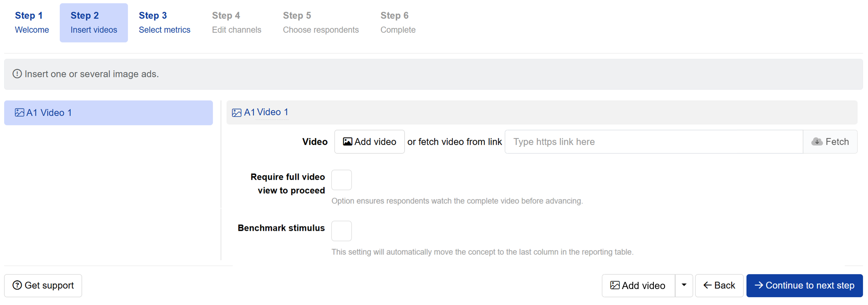The width and height of the screenshot is (868, 305).
Task: Click the image icon in A1 Video 1 header
Action: pyautogui.click(x=237, y=113)
